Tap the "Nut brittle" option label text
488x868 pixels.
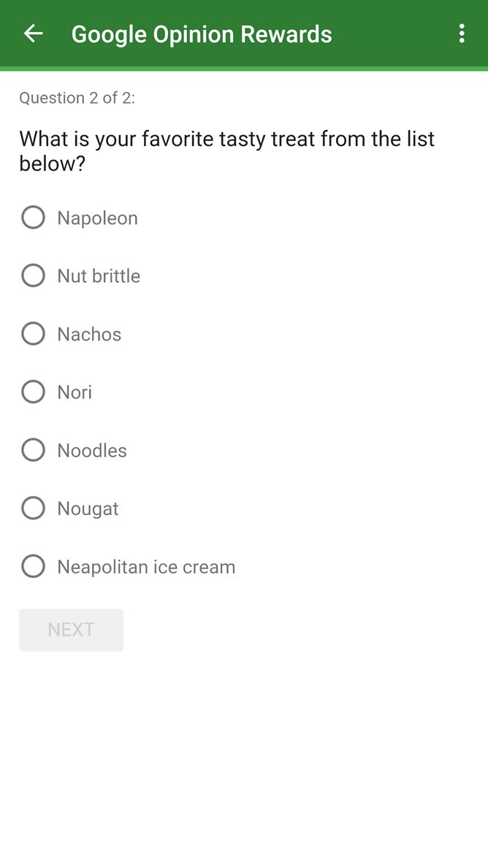pos(99,275)
